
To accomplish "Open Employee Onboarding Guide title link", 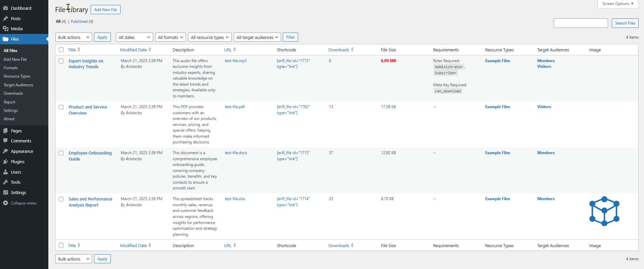I will (x=90, y=156).
